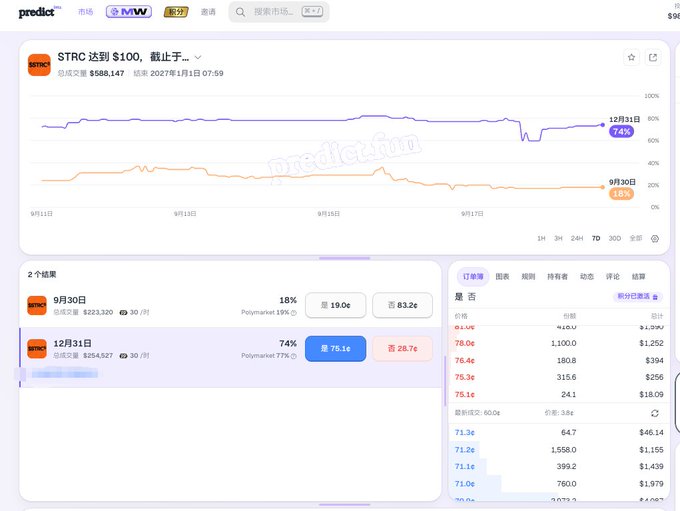Screen dimensions: 680x511
Task: Click the Polymarket 77% info icon
Action: point(294,356)
